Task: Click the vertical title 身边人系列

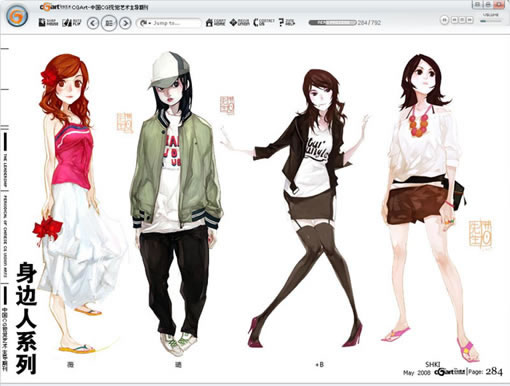Action: 26,318
